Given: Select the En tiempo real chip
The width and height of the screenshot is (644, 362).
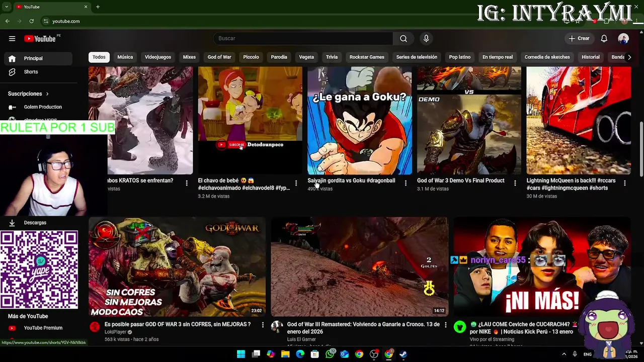Looking at the screenshot, I should tap(498, 57).
